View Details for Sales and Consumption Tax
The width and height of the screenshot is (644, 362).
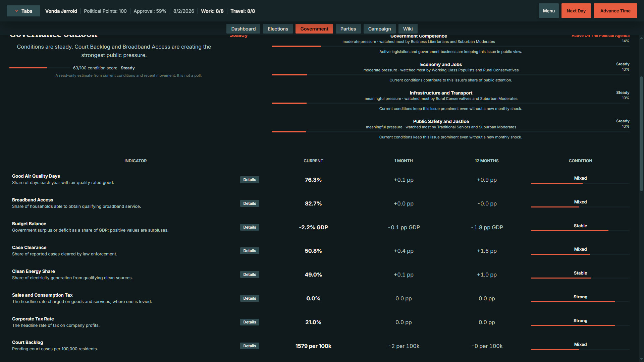pos(250,298)
